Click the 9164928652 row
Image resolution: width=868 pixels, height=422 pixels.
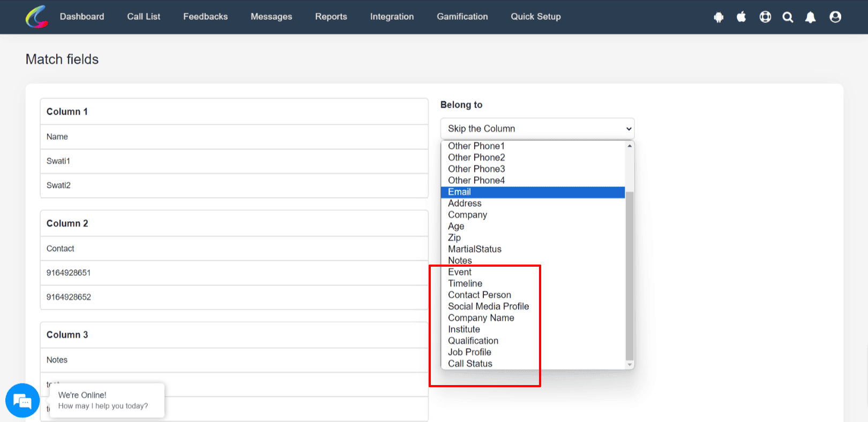[234, 297]
